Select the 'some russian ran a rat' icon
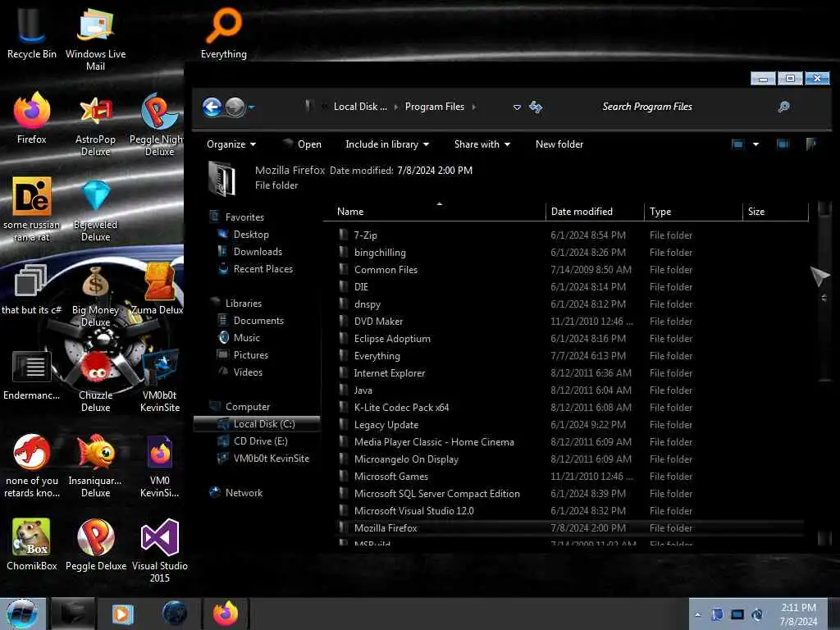The width and height of the screenshot is (840, 630). (32, 209)
